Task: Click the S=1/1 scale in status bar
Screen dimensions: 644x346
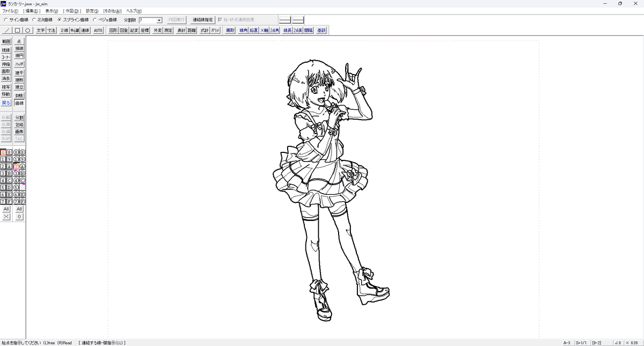Action: pos(582,342)
